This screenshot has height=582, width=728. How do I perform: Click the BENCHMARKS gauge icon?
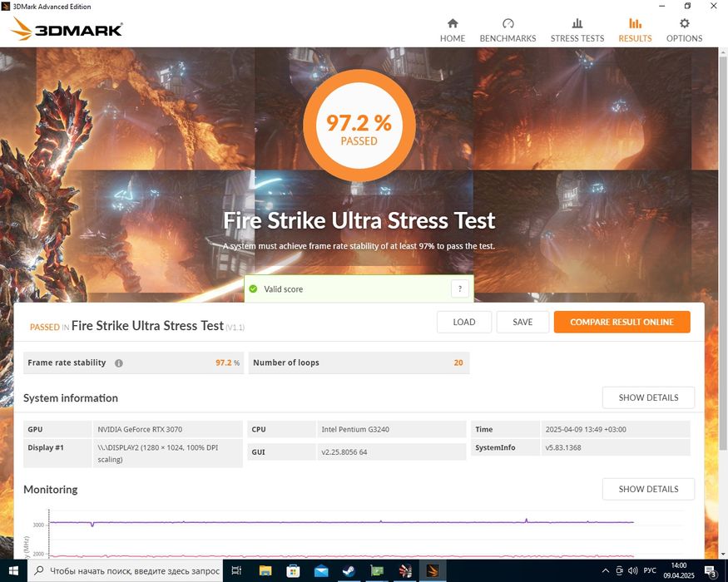tap(508, 23)
